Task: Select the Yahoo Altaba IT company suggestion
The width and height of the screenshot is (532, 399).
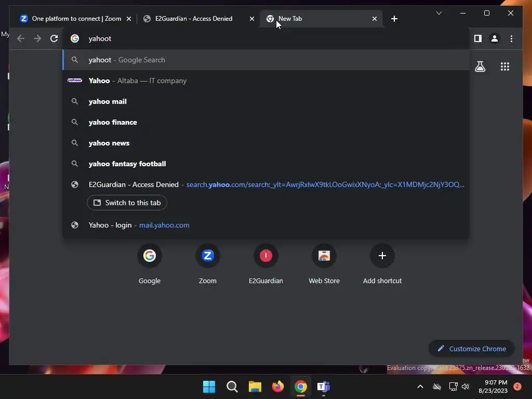Action: point(267,81)
